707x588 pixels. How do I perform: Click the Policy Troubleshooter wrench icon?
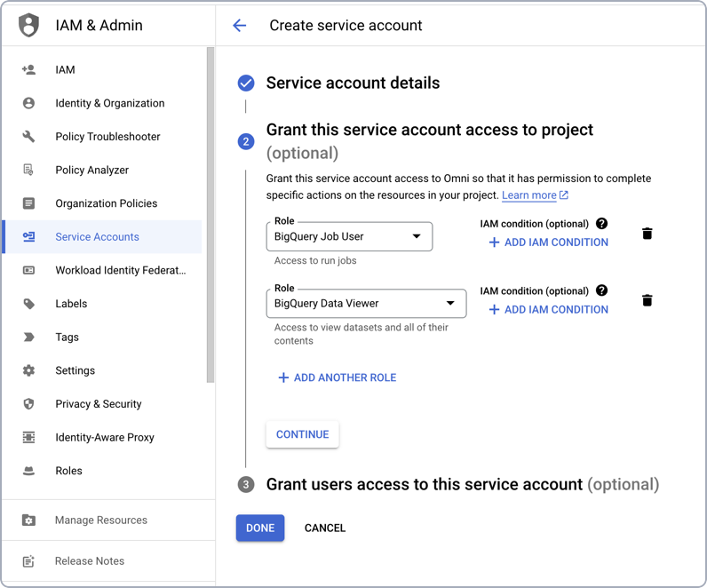click(x=28, y=137)
